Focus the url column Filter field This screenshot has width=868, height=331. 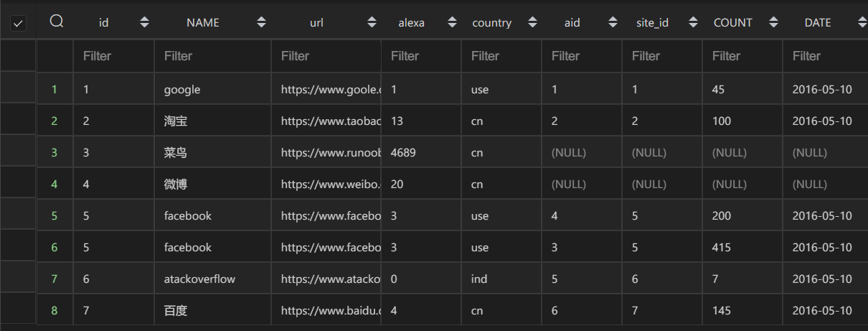click(326, 56)
